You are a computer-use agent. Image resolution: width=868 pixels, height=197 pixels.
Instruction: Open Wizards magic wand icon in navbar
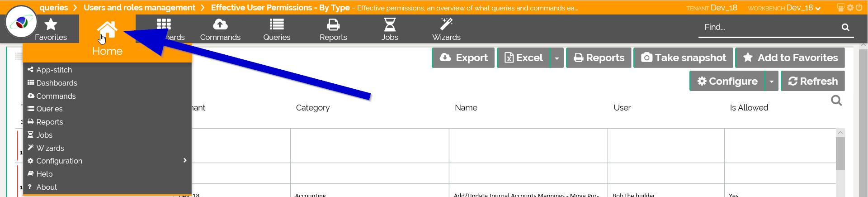[x=446, y=25]
